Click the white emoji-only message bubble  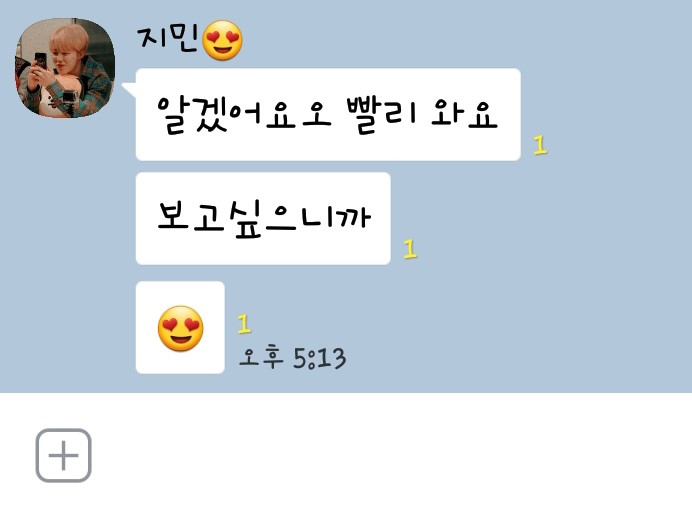click(180, 327)
